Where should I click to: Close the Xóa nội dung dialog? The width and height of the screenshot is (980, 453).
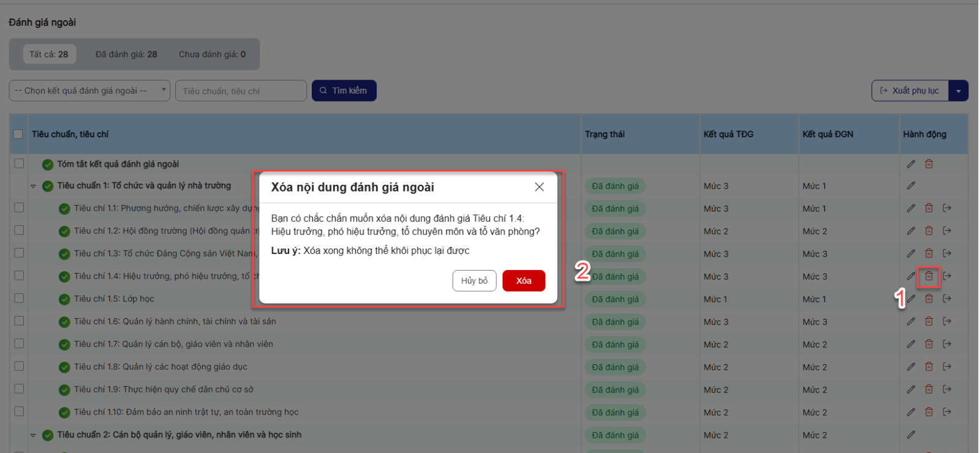pos(539,187)
